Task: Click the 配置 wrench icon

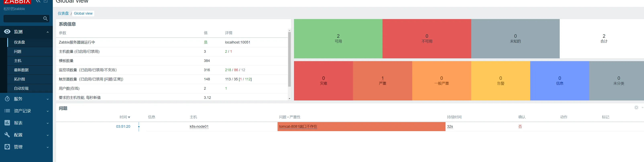Action: point(7,135)
